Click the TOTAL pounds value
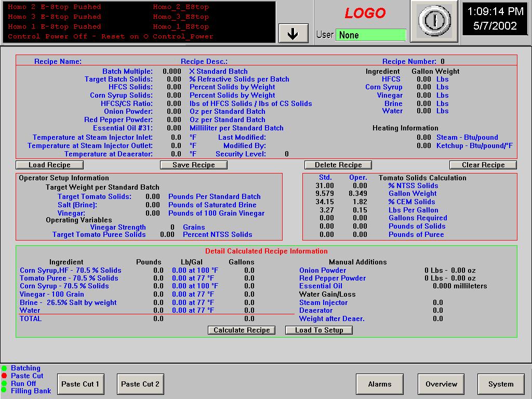Image resolution: width=532 pixels, height=399 pixels. (158, 318)
